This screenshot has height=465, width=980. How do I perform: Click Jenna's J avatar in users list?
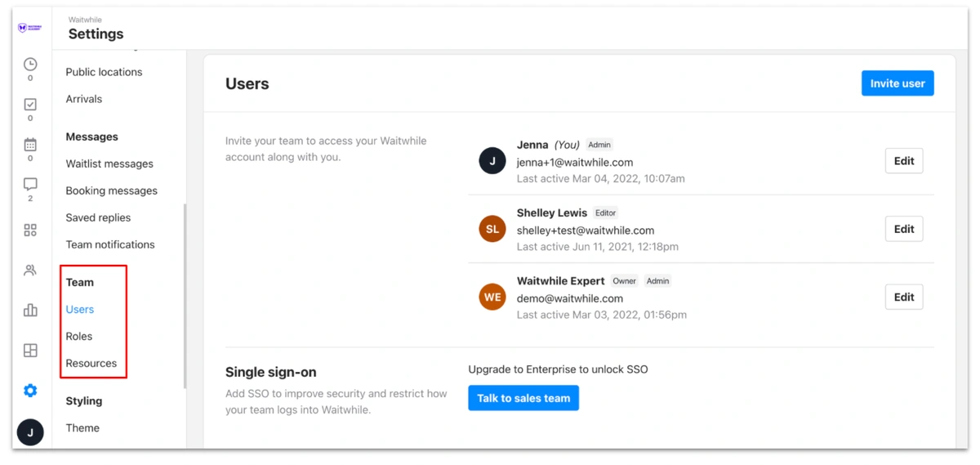pos(492,161)
